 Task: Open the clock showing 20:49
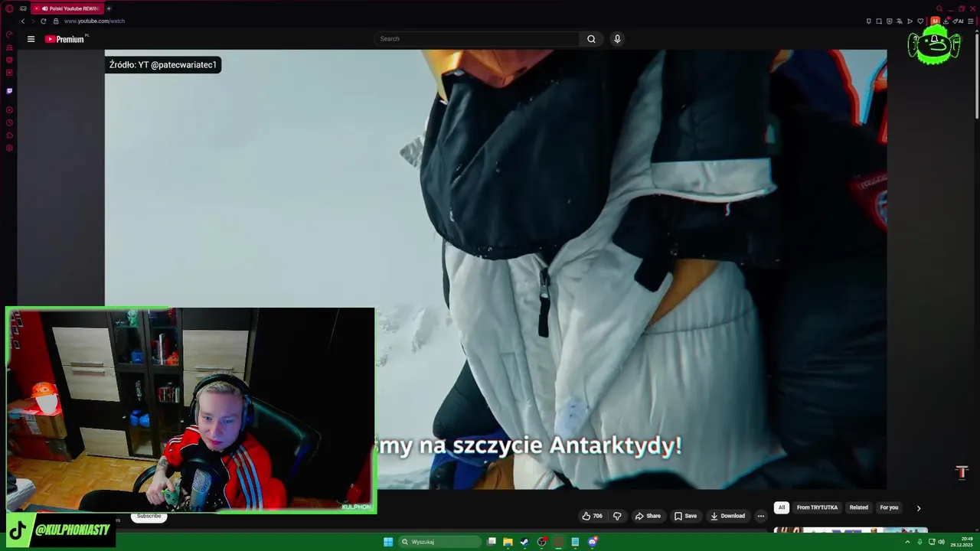click(x=961, y=541)
